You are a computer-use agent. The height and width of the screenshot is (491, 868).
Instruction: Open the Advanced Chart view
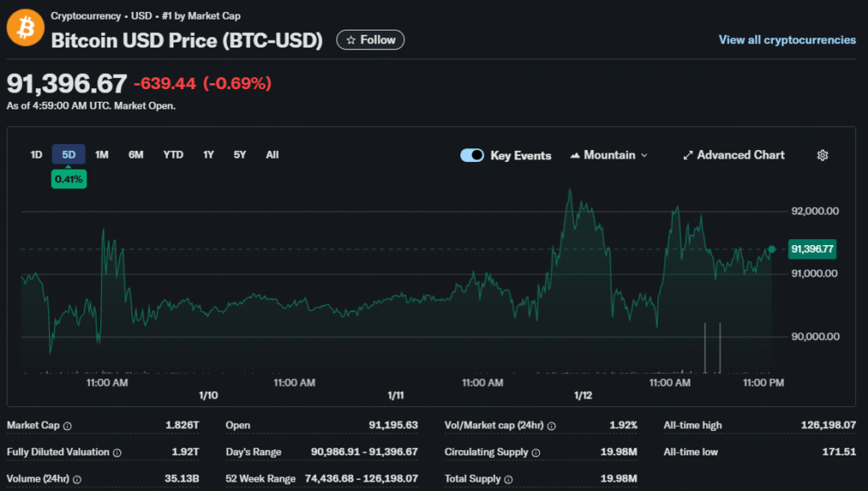tap(733, 155)
